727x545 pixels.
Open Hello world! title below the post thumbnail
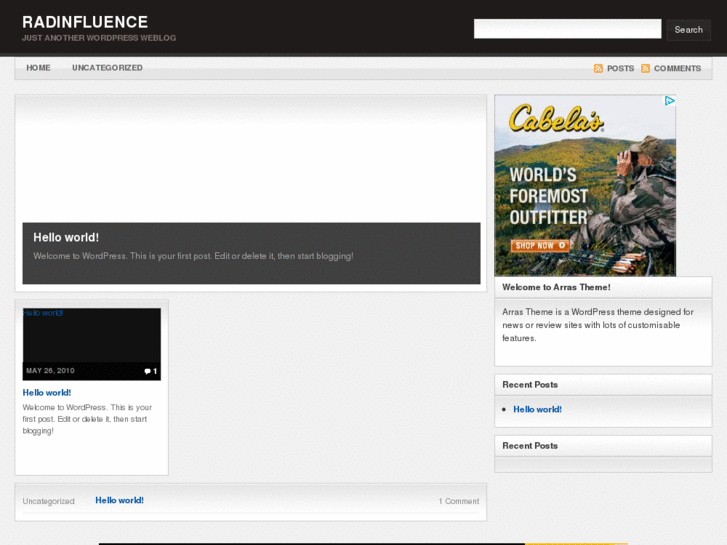47,392
